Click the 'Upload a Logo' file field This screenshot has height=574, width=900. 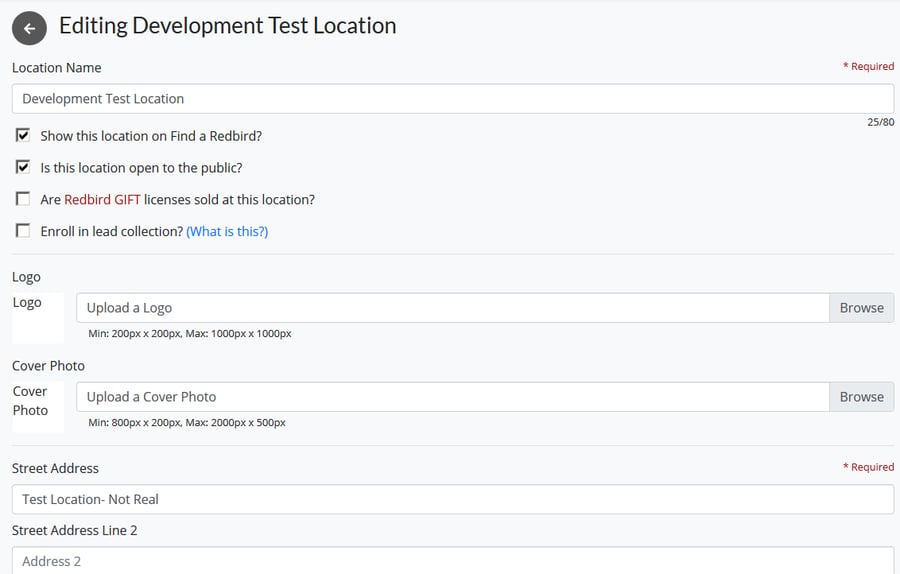tap(452, 308)
